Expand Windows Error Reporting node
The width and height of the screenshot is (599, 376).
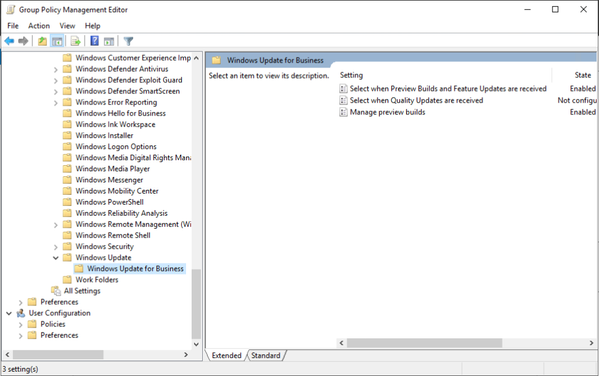tap(56, 103)
